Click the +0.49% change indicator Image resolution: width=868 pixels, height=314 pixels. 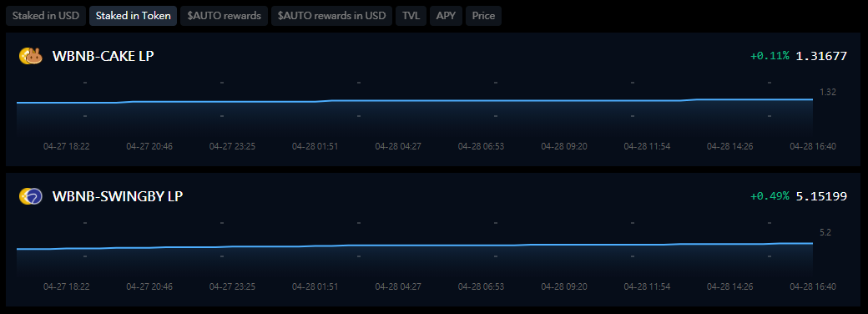point(770,196)
